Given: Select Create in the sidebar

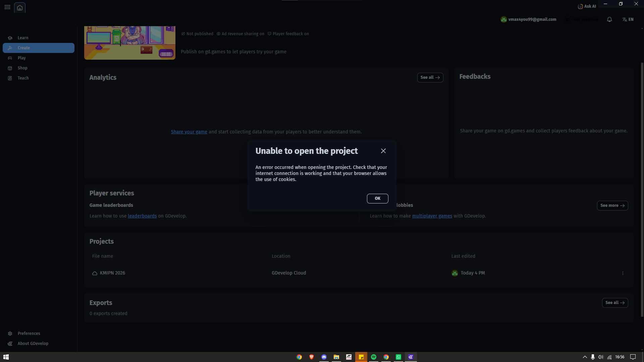Looking at the screenshot, I should point(39,48).
